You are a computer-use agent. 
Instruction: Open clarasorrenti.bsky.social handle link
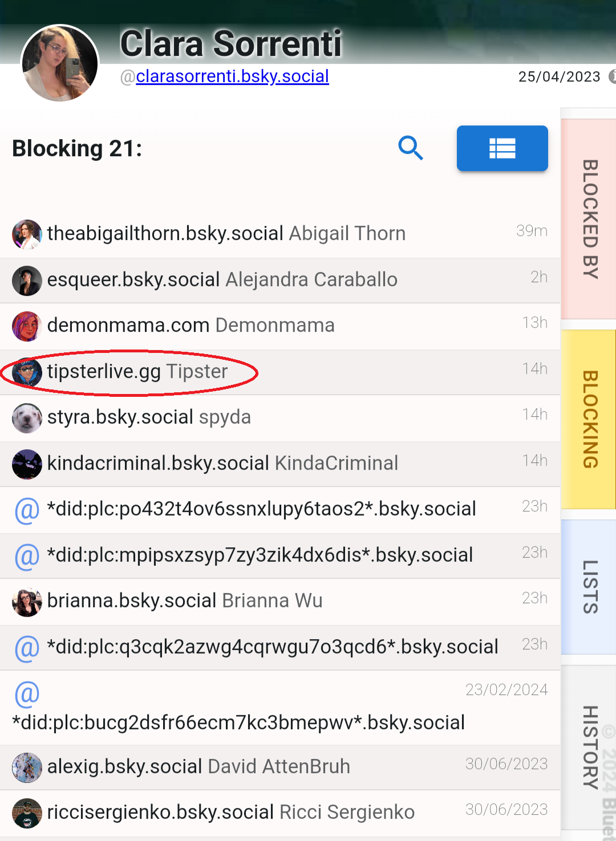232,76
